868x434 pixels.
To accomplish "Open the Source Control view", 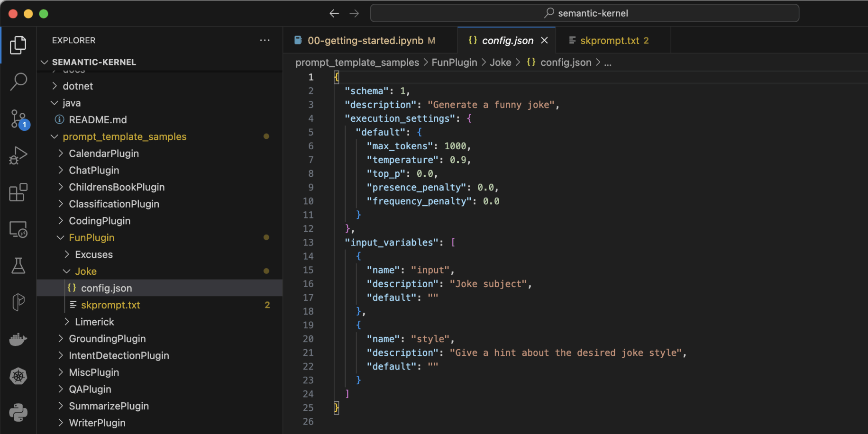I will pyautogui.click(x=18, y=118).
